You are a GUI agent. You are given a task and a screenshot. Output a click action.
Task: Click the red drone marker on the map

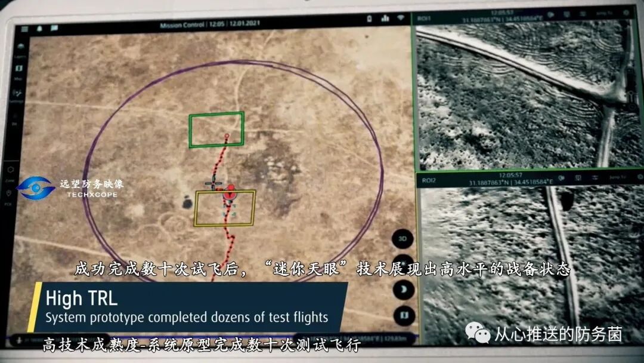click(x=230, y=192)
